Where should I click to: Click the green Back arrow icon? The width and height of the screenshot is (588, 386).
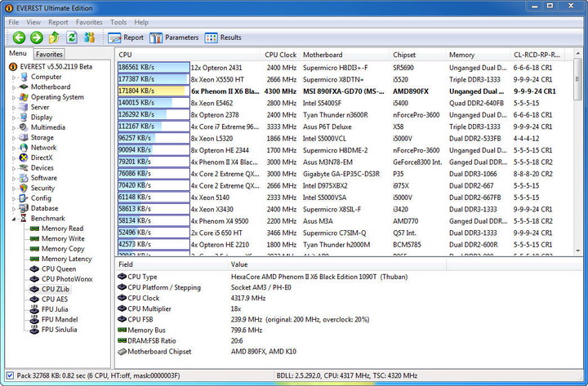point(19,38)
